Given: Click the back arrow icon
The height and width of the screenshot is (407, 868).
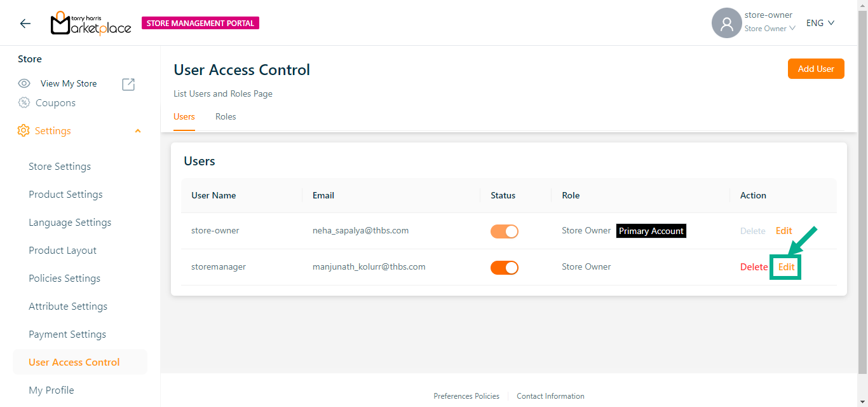Looking at the screenshot, I should pyautogui.click(x=25, y=24).
